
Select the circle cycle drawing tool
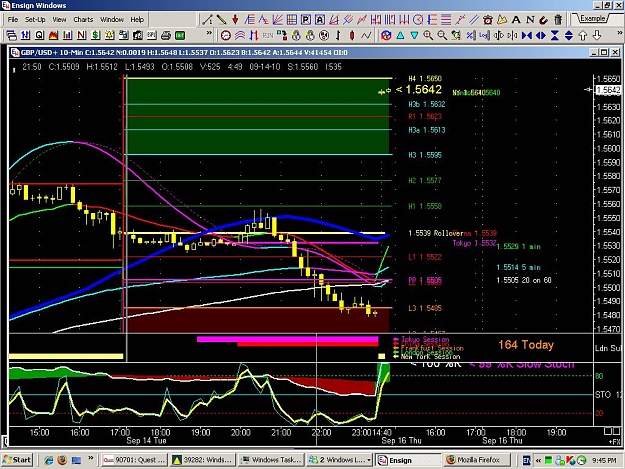coord(418,20)
